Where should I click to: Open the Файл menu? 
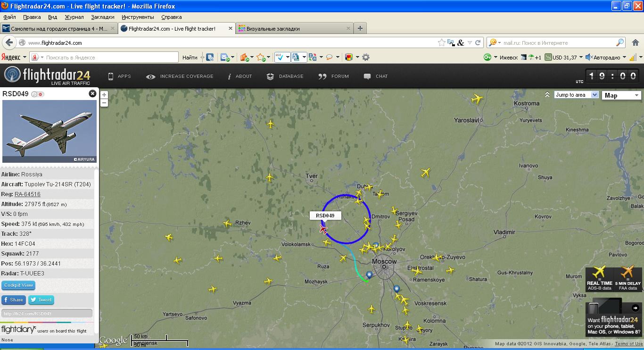pos(9,17)
